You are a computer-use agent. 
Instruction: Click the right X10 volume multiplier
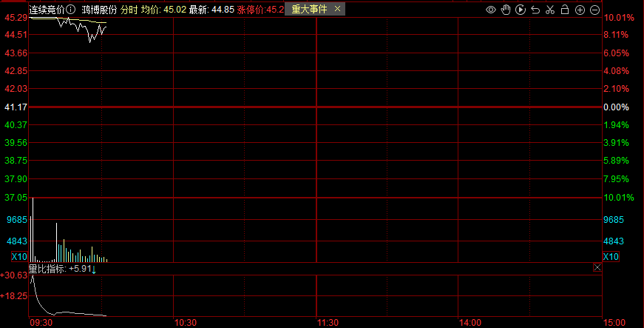(611, 256)
